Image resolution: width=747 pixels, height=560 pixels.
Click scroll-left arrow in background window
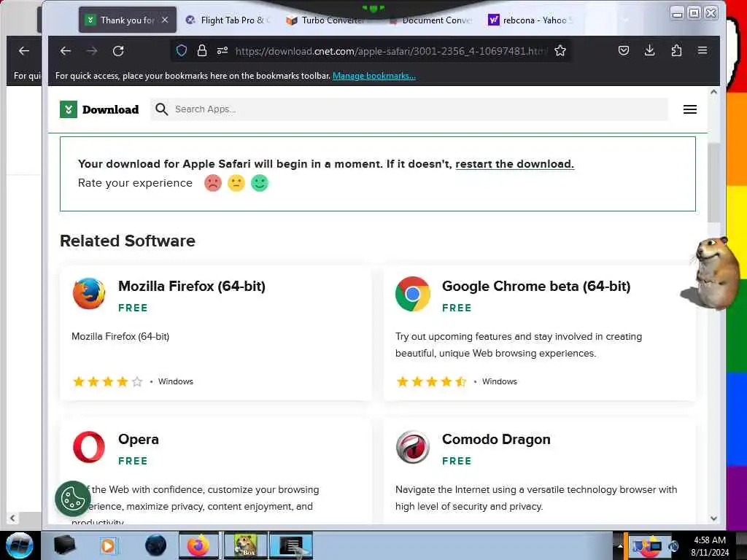tap(12, 518)
